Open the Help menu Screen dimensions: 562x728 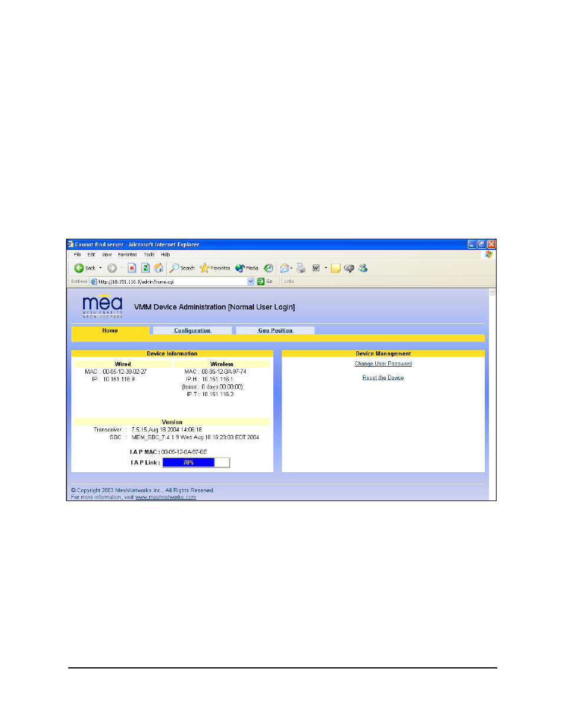166,255
